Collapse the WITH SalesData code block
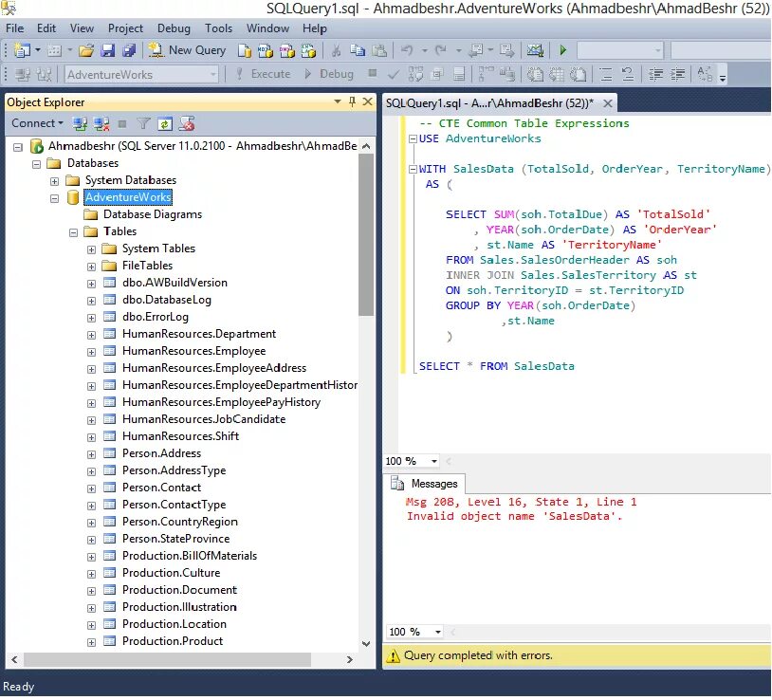The height and width of the screenshot is (700, 772). coord(414,170)
